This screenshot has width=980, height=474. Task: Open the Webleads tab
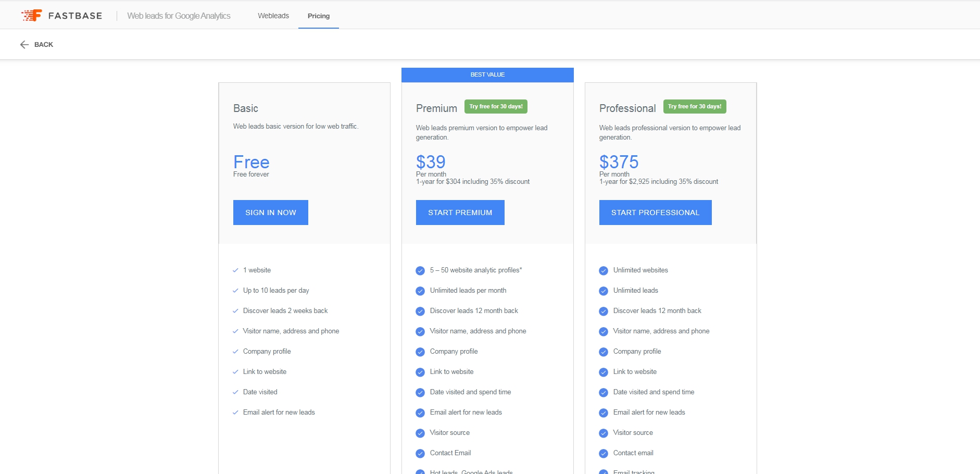pos(273,16)
